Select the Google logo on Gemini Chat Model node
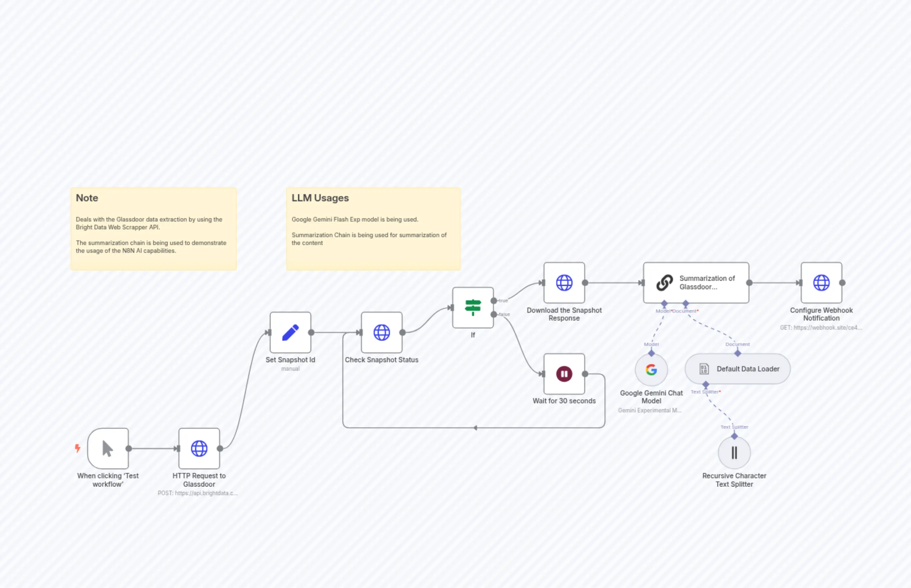This screenshot has height=588, width=911. click(x=651, y=370)
